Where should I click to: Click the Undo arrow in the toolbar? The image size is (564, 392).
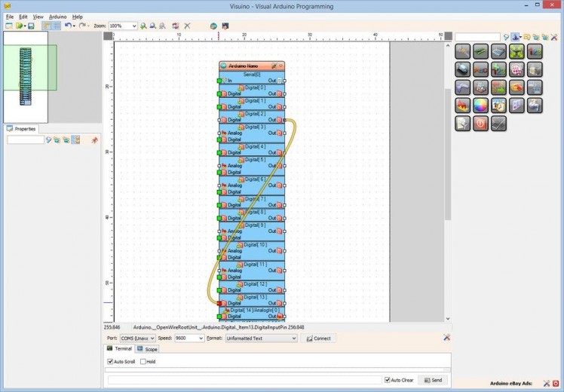(68, 26)
